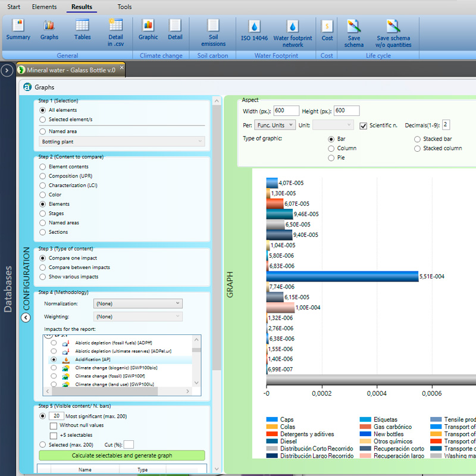Screen dimensions: 476x476
Task: Export Detail in .csv
Action: pyautogui.click(x=115, y=31)
